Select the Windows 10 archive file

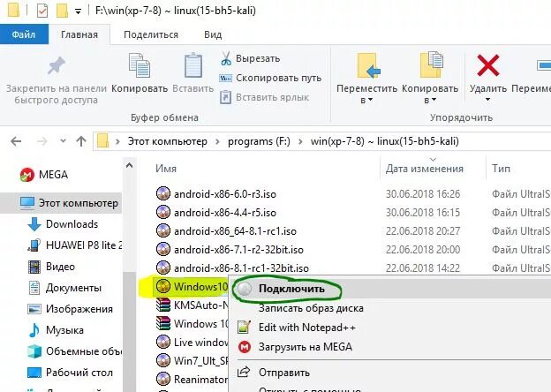pyautogui.click(x=192, y=323)
